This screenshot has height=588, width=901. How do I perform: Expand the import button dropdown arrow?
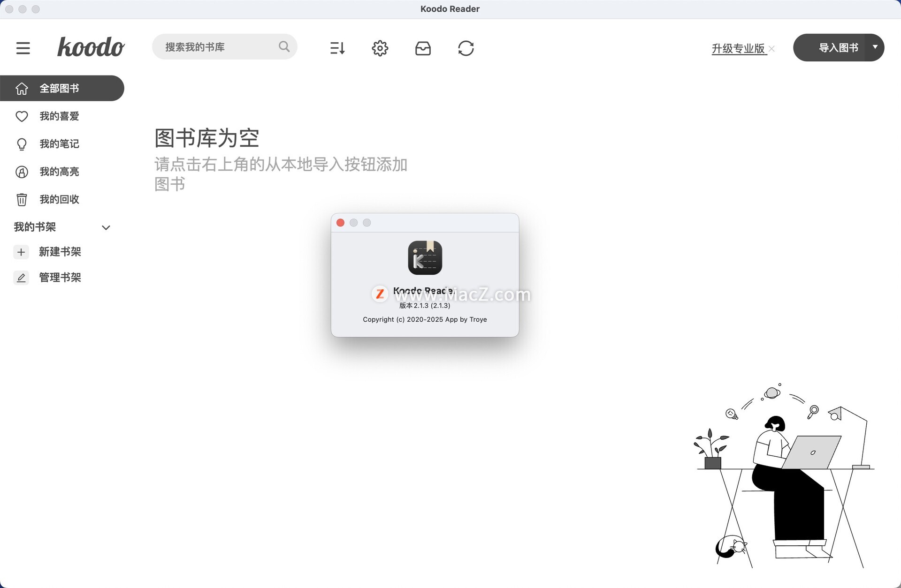point(875,47)
